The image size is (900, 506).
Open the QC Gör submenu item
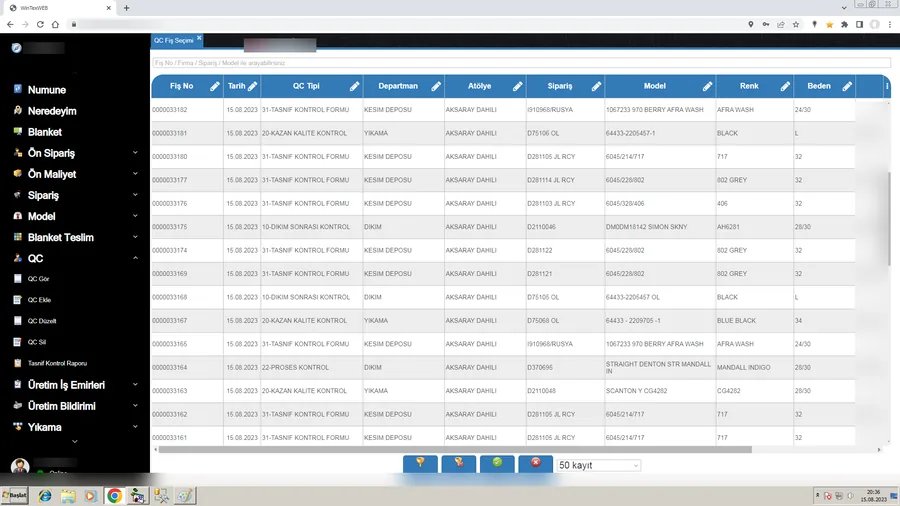pos(38,279)
